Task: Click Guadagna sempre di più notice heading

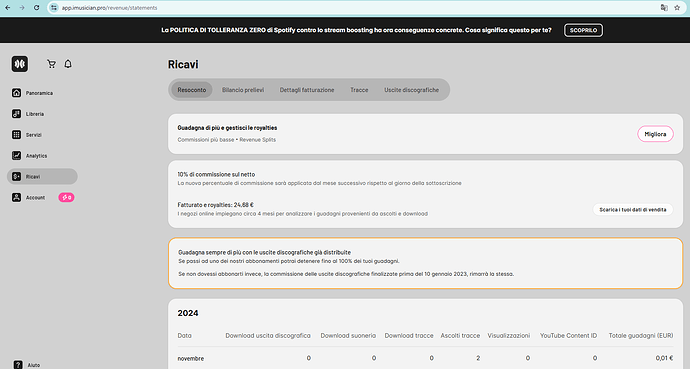Action: pyautogui.click(x=264, y=252)
